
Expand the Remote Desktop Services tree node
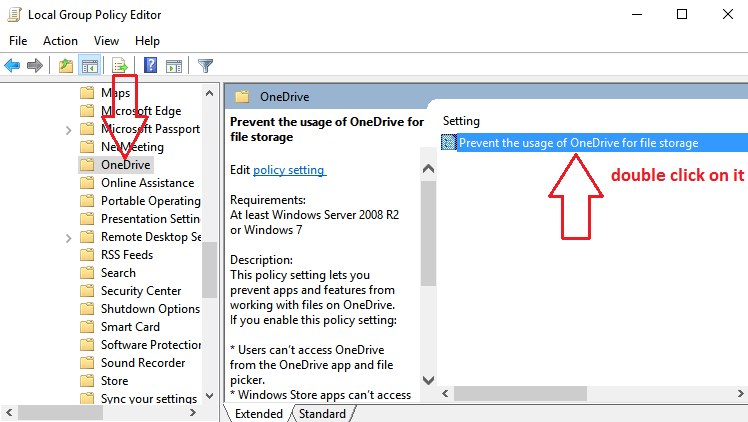pos(68,237)
